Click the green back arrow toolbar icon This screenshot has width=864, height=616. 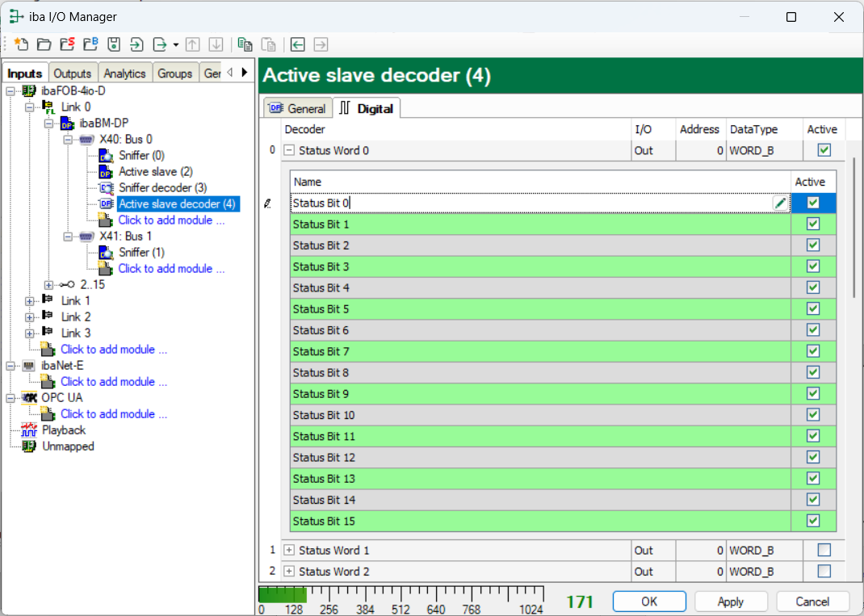298,44
